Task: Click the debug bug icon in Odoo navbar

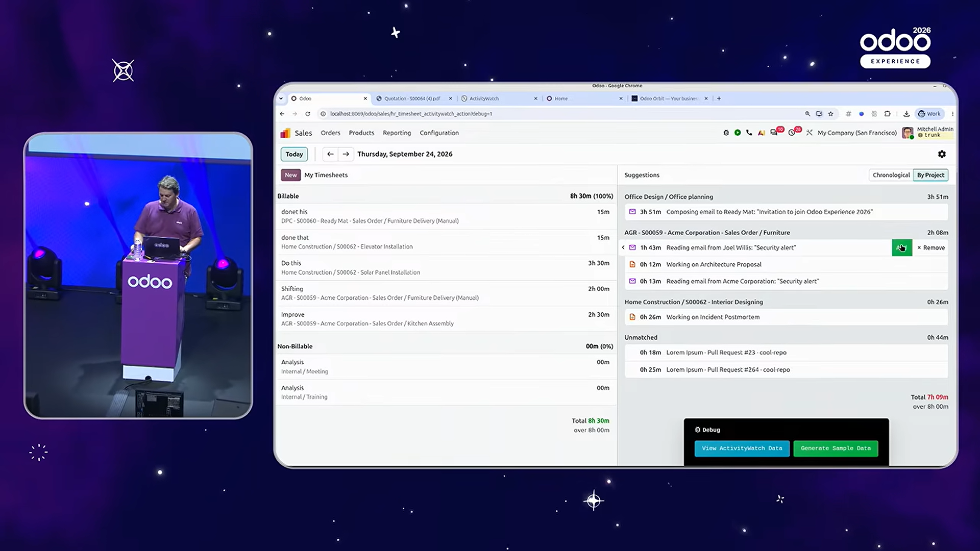Action: [x=726, y=133]
